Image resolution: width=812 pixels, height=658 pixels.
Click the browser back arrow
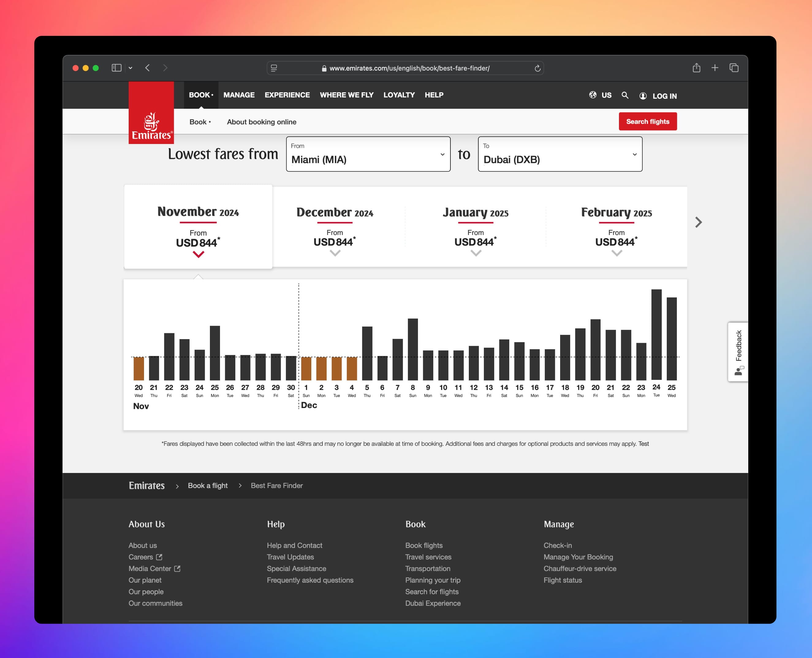point(147,67)
